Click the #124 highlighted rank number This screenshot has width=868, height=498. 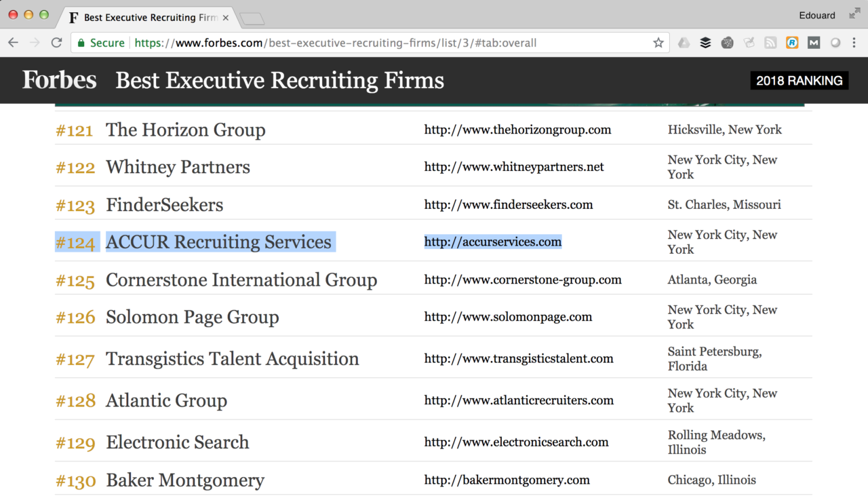75,243
